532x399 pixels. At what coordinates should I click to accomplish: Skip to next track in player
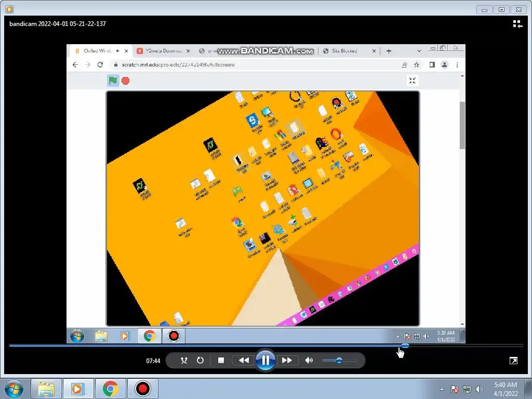287,361
